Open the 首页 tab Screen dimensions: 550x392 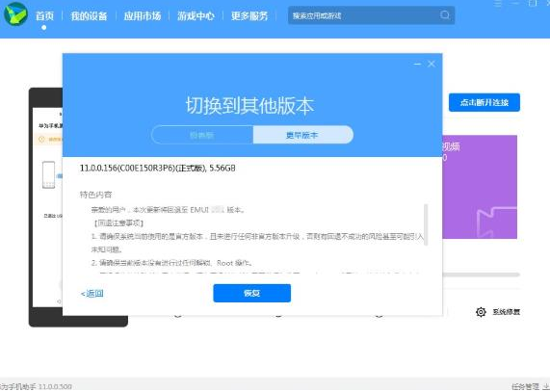click(44, 15)
